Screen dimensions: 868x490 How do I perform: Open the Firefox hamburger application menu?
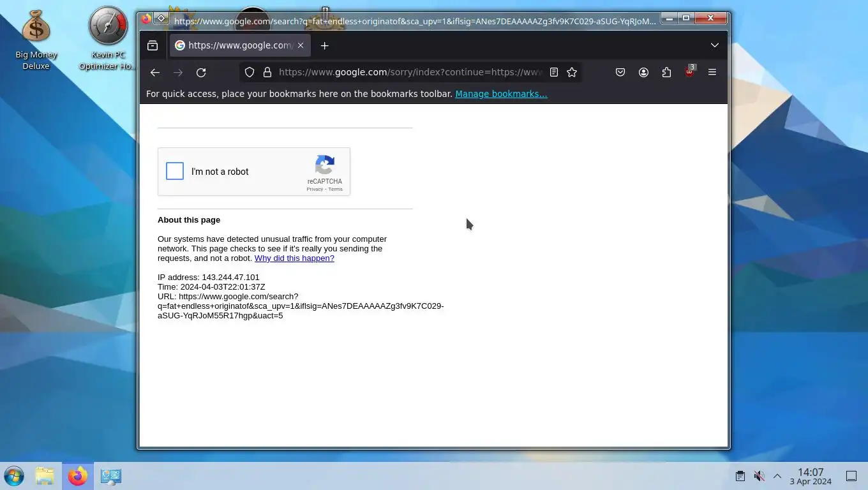(712, 72)
